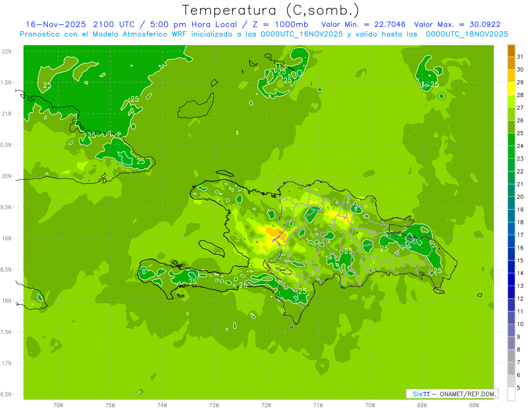The height and width of the screenshot is (411, 532).
Task: Click the "16" label on the color scale
Action: coord(520,248)
